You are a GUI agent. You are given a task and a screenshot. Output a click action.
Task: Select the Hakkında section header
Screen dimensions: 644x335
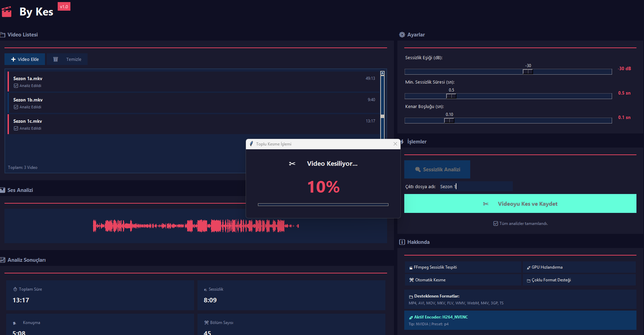(418, 242)
